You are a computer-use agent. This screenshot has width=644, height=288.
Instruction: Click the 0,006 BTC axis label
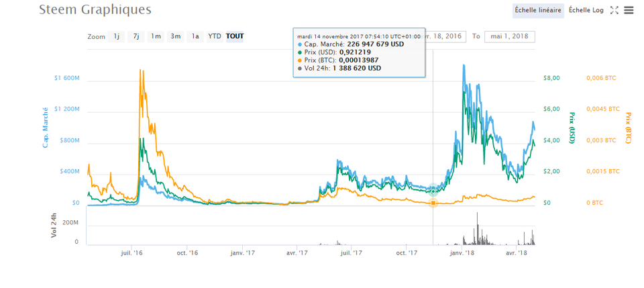[602, 78]
